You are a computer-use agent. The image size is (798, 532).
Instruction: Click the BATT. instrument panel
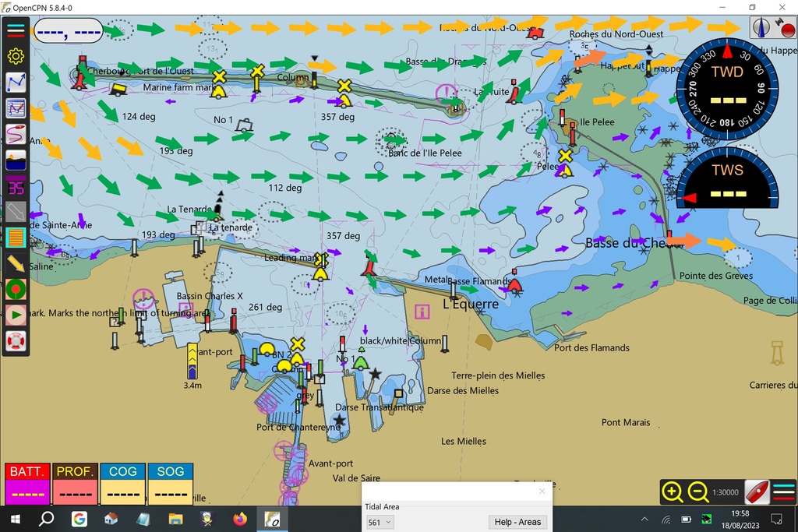[27, 484]
